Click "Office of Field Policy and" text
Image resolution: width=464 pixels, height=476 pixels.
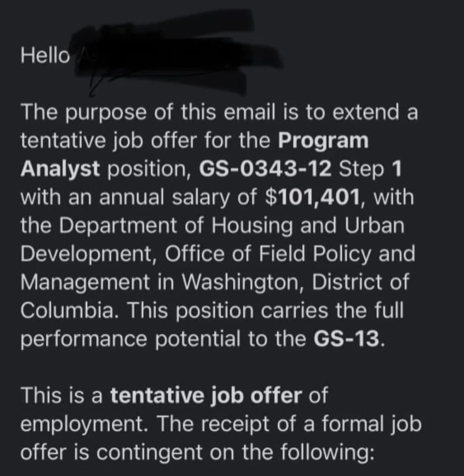coord(290,254)
